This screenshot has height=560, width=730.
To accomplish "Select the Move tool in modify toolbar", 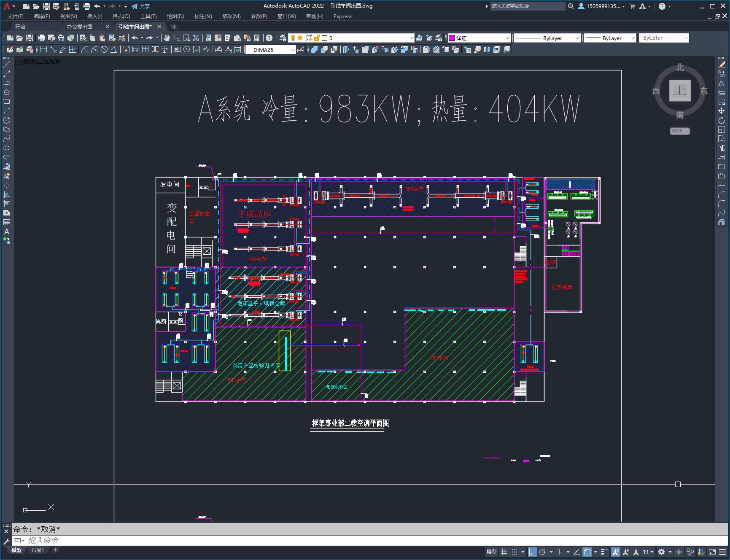I will point(722,111).
